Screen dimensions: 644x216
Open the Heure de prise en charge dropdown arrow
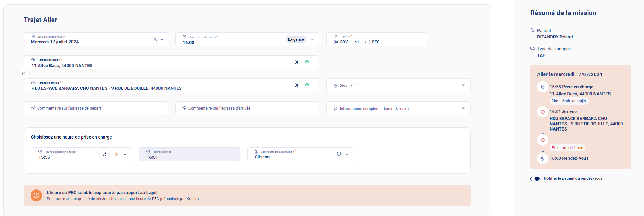coord(125,154)
